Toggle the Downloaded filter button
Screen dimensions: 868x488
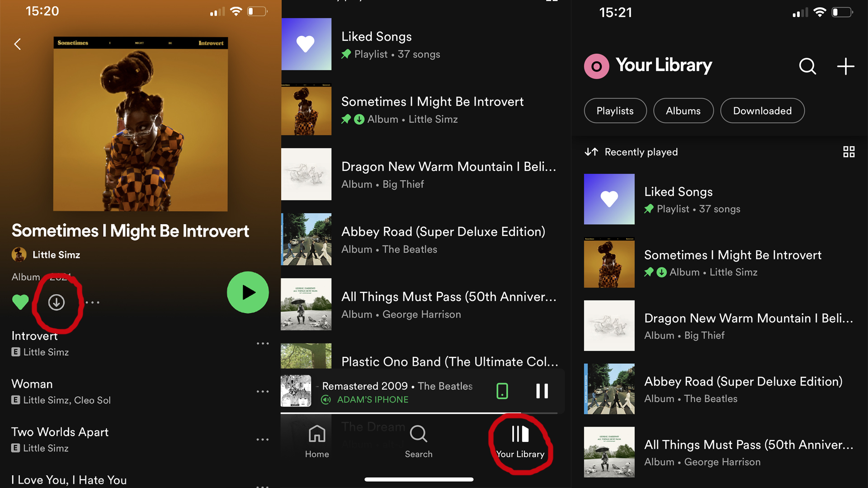click(764, 110)
